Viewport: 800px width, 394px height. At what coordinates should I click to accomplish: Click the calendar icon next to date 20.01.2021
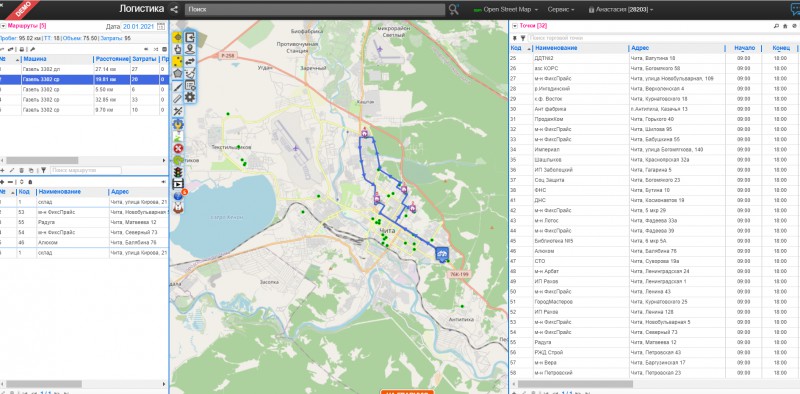click(x=161, y=27)
